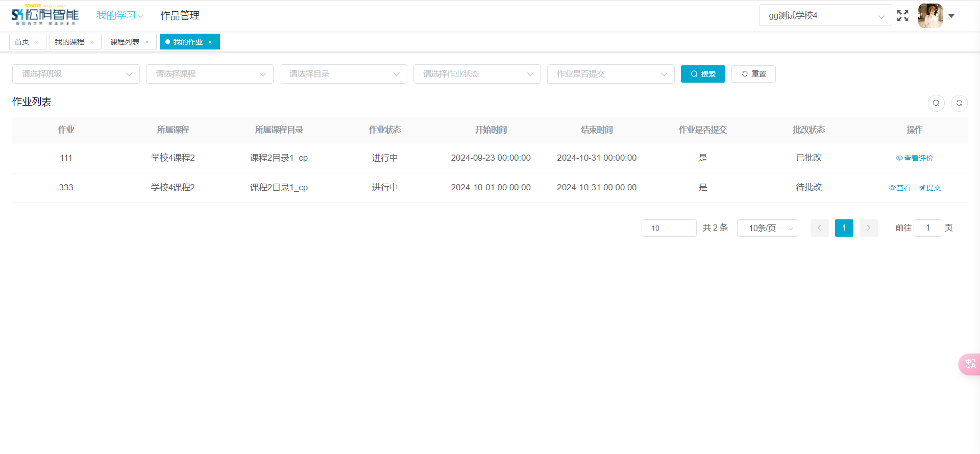Expand the 请选择课程 dropdown
The image size is (980, 454).
pyautogui.click(x=210, y=74)
